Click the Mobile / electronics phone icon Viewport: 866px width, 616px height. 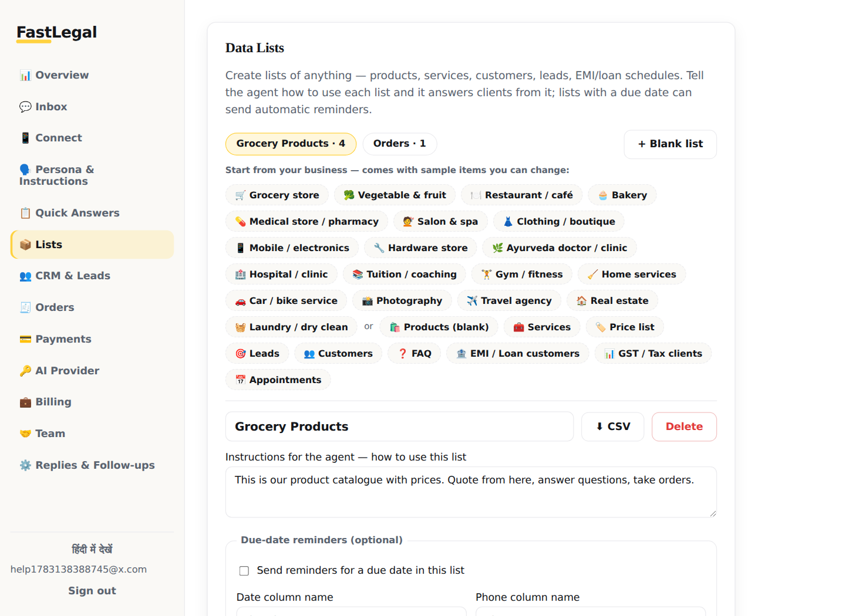240,248
